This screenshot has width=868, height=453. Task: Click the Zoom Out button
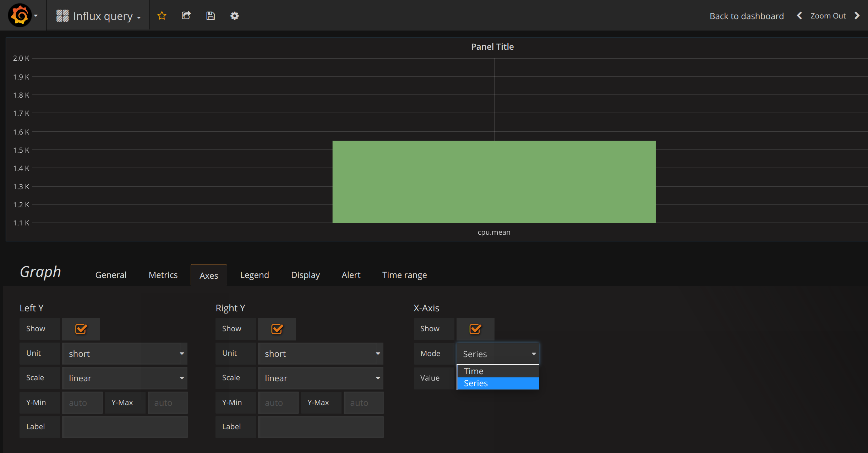pos(828,16)
